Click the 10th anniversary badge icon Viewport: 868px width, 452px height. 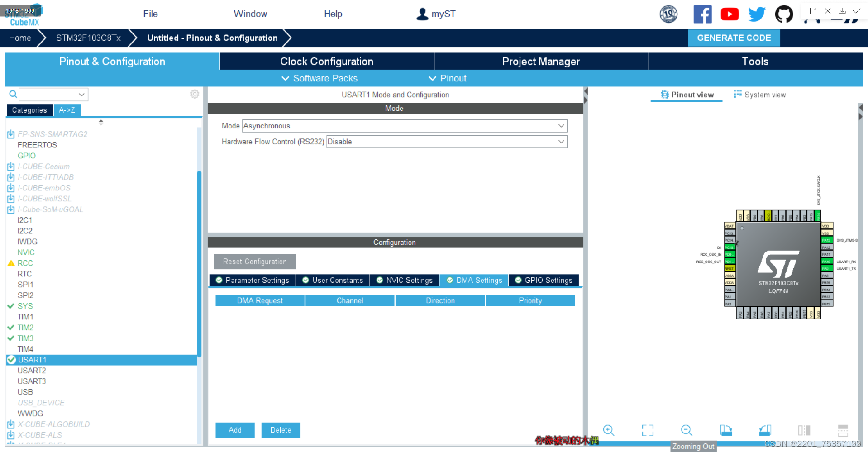pyautogui.click(x=668, y=14)
